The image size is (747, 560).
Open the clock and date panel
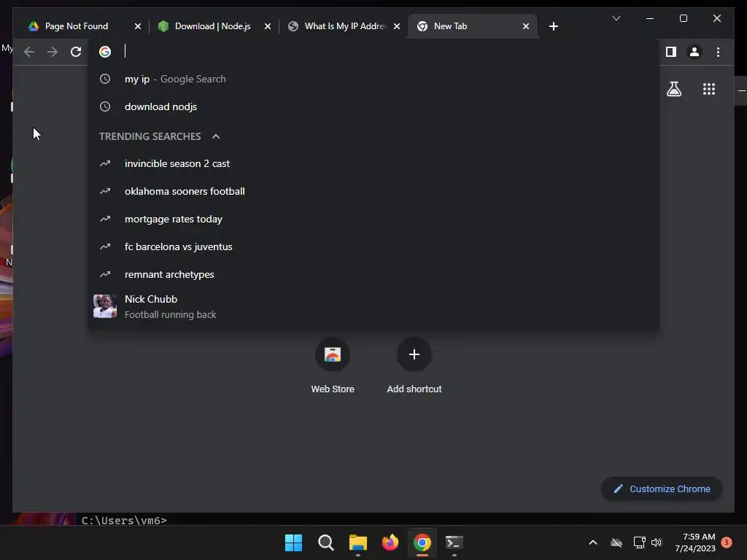coord(695,542)
